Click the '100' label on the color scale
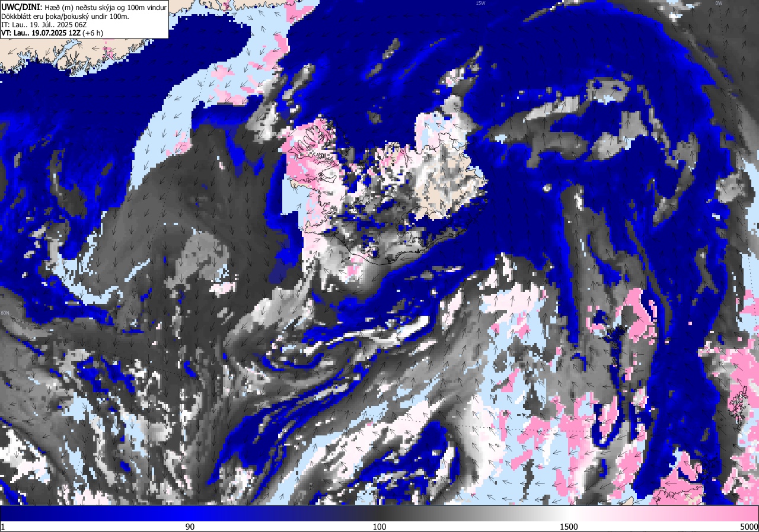The image size is (759, 532). pos(379,527)
